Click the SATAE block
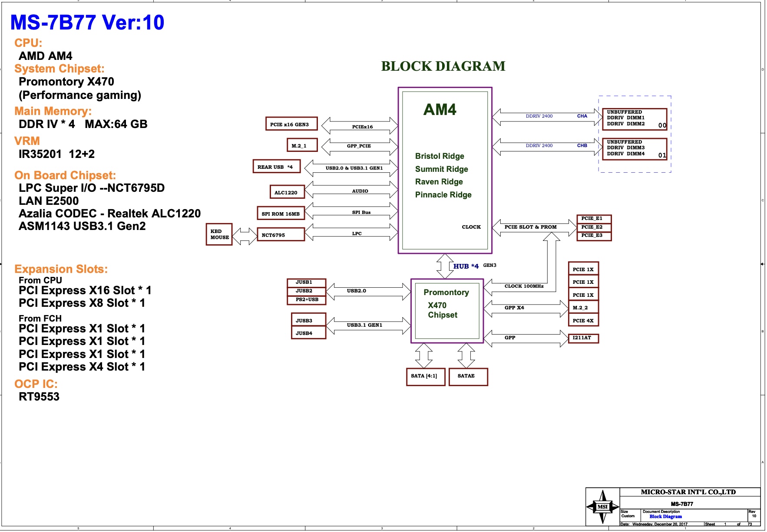Viewport: 767px width, 532px height. tap(468, 376)
